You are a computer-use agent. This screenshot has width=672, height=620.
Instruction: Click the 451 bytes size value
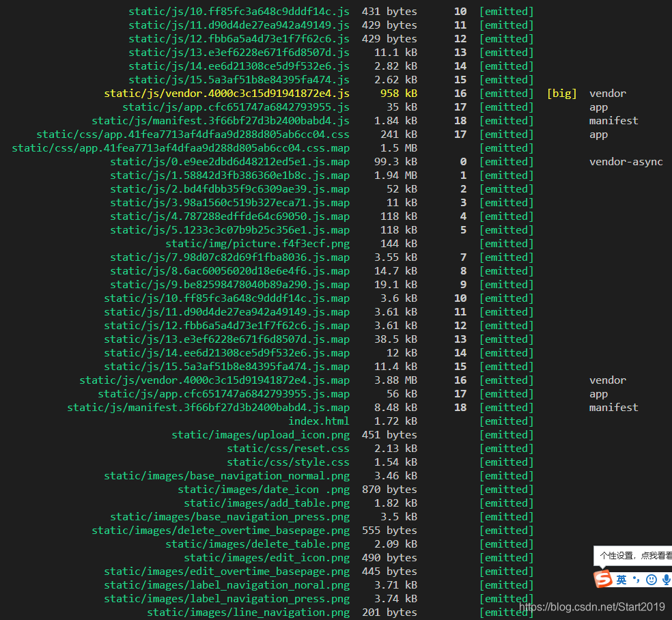click(x=389, y=435)
